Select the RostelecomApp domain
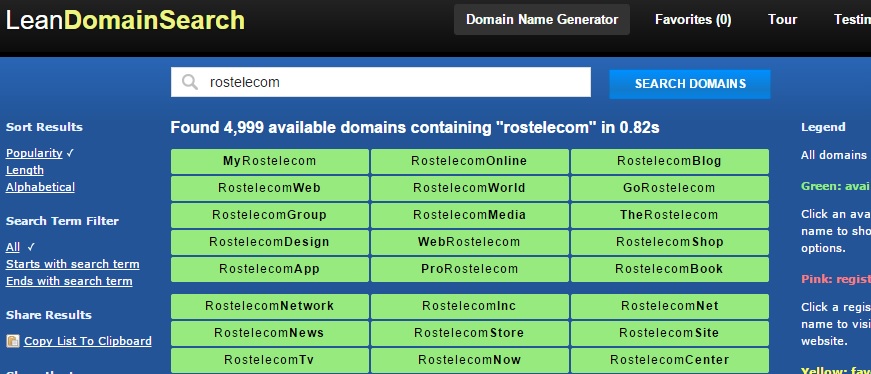 point(269,269)
